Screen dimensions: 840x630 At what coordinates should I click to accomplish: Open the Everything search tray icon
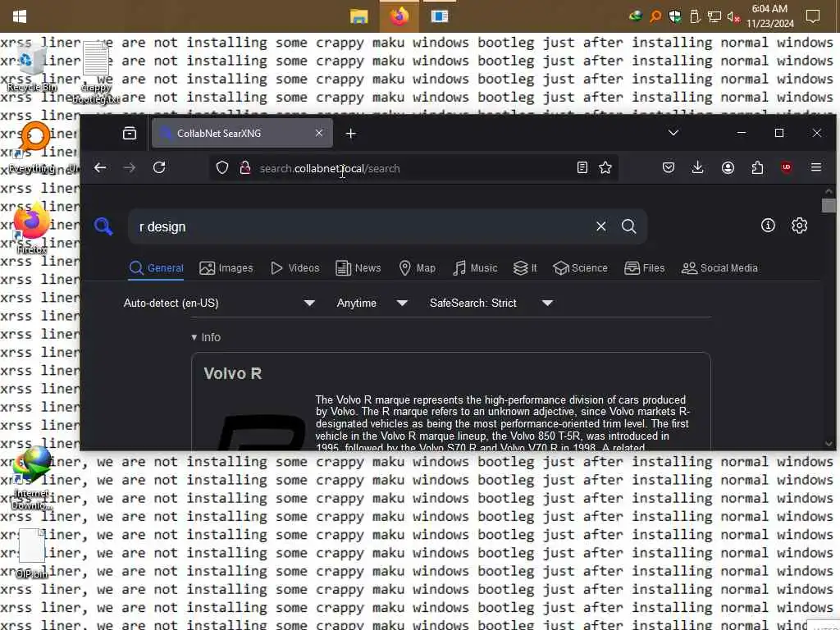click(x=655, y=16)
